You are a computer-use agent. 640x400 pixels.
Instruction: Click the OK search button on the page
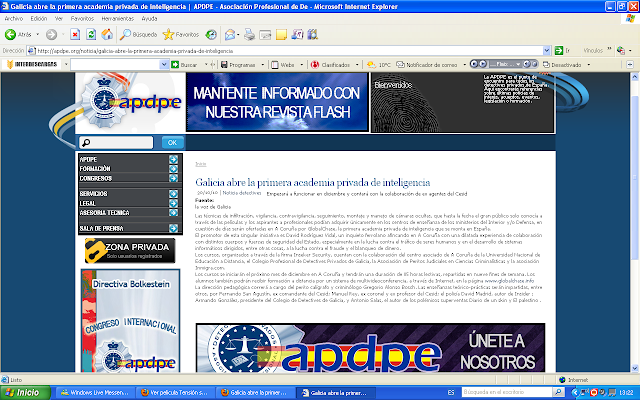coord(172,142)
